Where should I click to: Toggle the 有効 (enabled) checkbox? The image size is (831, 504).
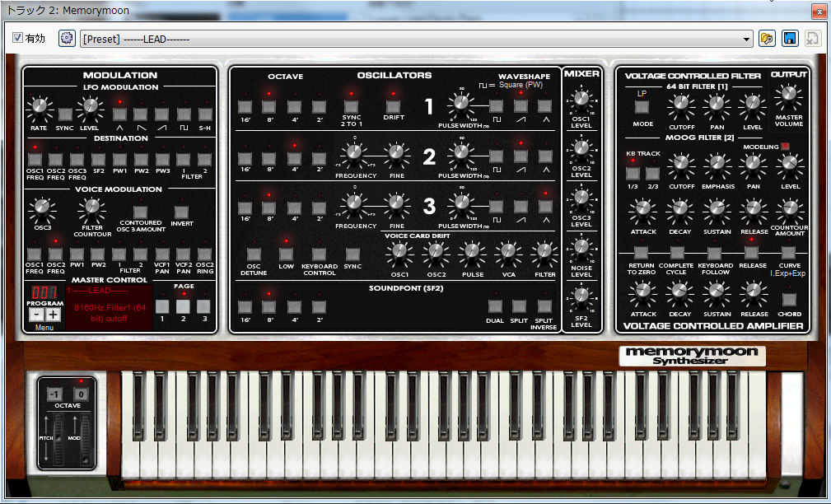coord(17,38)
